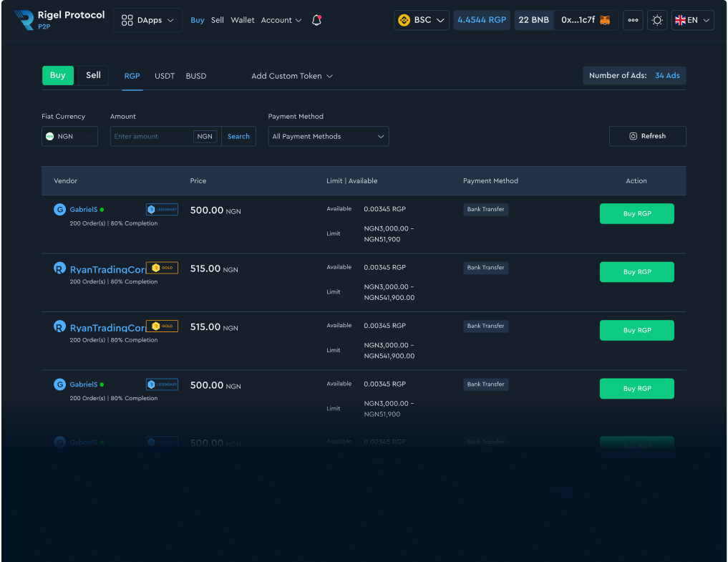Open GabrielS vendor in fourth row
This screenshot has height=562, width=728.
(x=84, y=384)
